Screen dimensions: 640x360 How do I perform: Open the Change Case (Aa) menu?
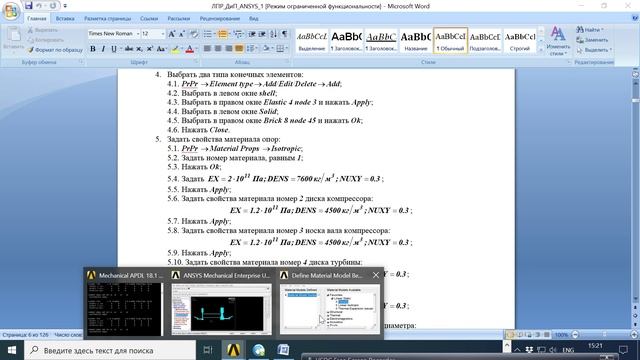[161, 49]
